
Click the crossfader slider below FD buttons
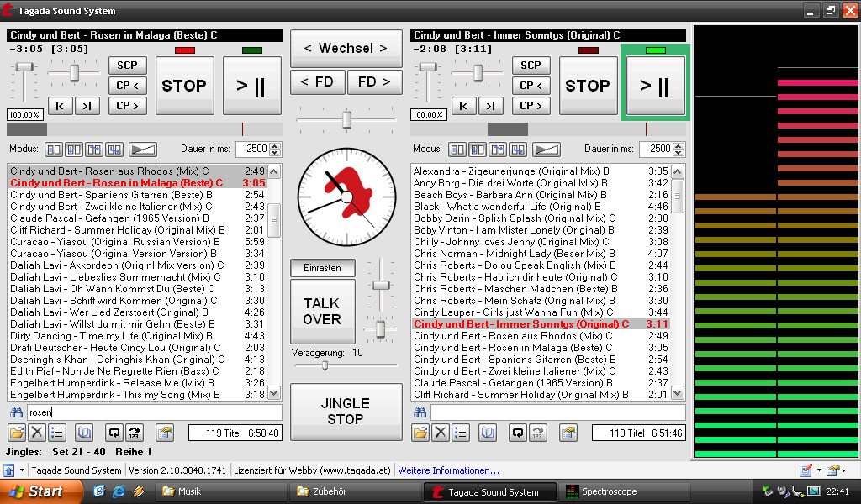pos(346,120)
